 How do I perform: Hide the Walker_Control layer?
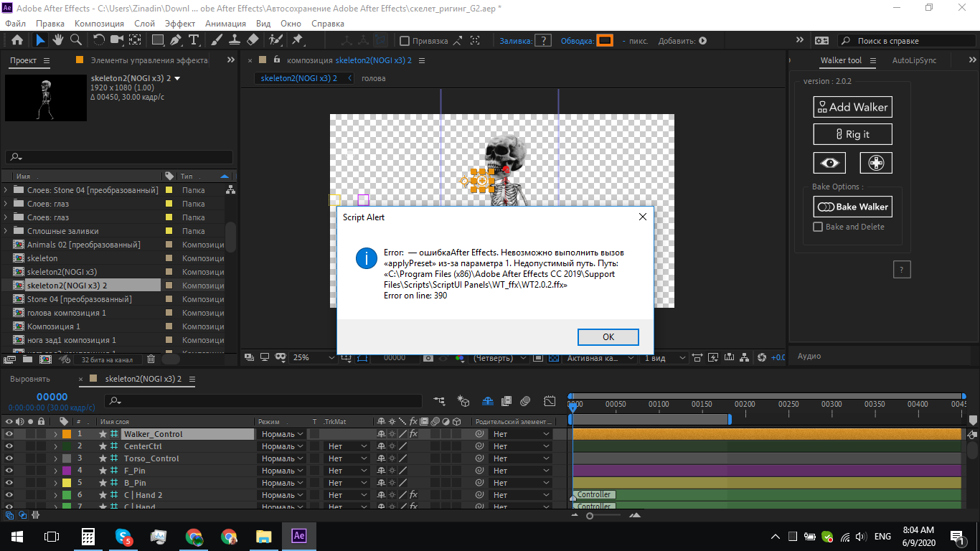tap(9, 434)
